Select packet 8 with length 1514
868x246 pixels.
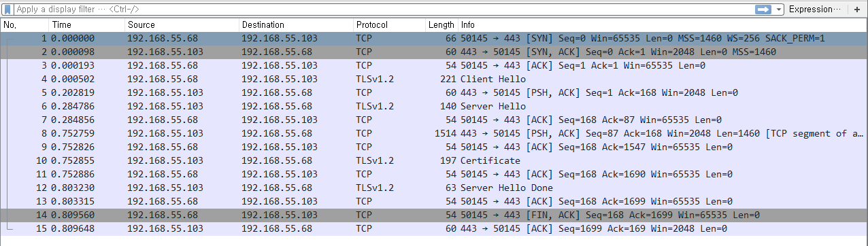tap(434, 133)
